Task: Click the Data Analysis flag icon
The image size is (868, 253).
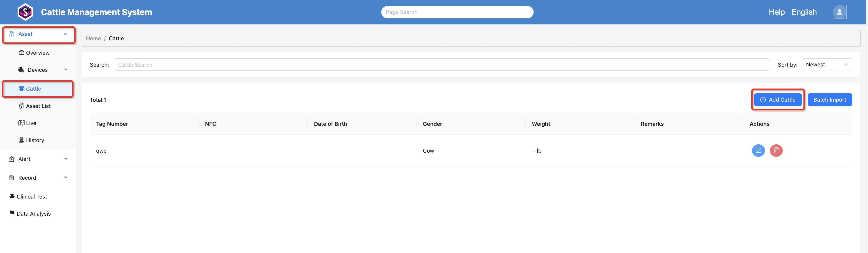Action: (12, 213)
